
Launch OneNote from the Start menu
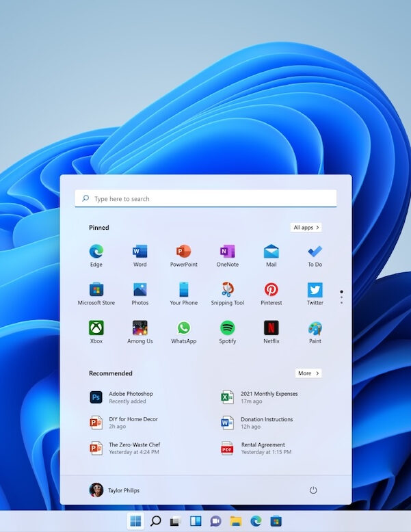tap(227, 252)
